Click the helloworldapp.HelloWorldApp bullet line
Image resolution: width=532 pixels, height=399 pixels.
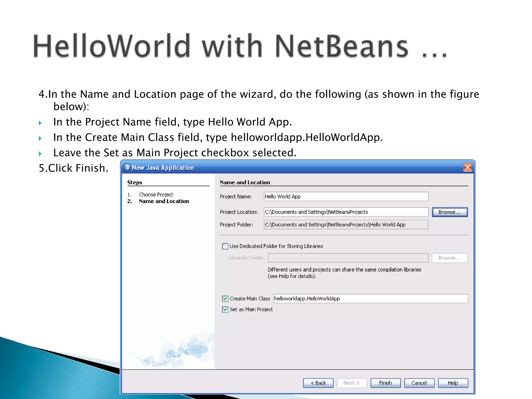point(218,137)
